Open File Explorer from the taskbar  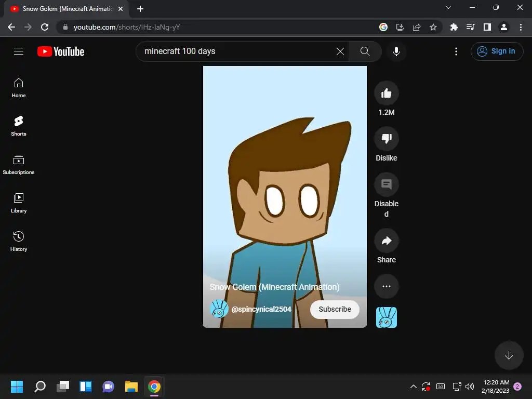point(131,387)
